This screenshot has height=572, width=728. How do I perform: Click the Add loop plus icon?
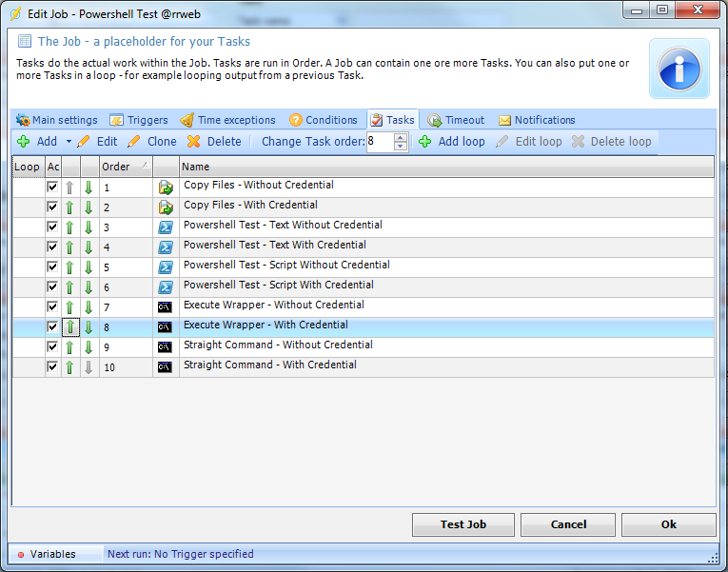coord(425,142)
